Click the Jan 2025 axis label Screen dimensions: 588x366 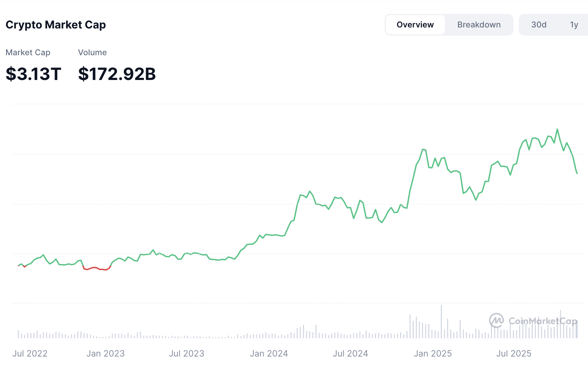433,353
